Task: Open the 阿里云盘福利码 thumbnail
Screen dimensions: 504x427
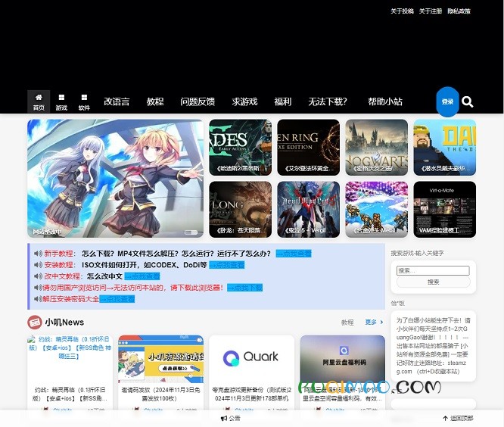Action: tap(342, 359)
